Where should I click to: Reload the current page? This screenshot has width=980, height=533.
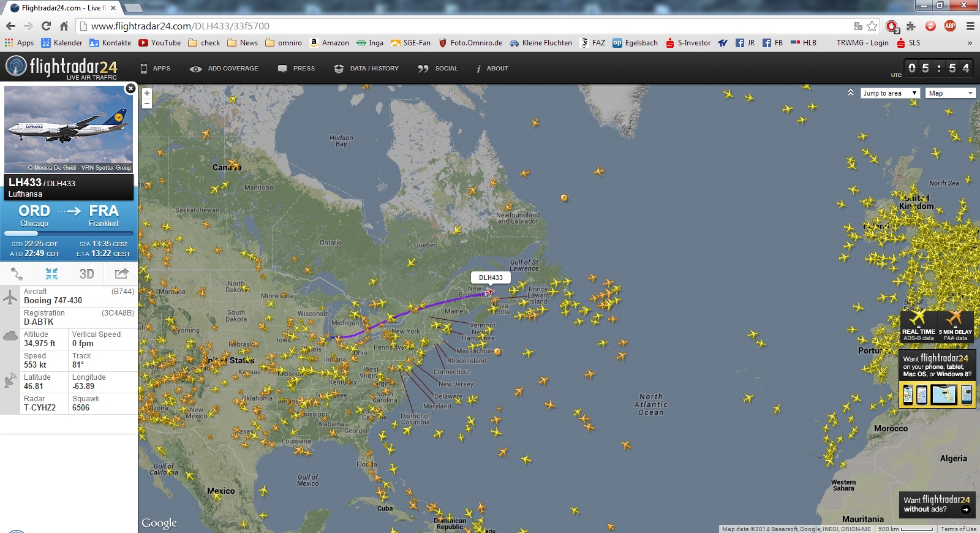click(x=46, y=26)
